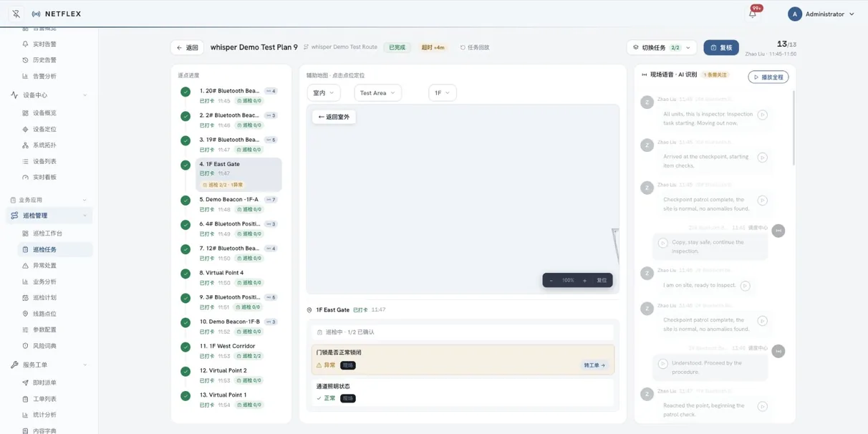The image size is (868, 434).
Task: Click the 播放全程 play-all button
Action: (x=768, y=77)
